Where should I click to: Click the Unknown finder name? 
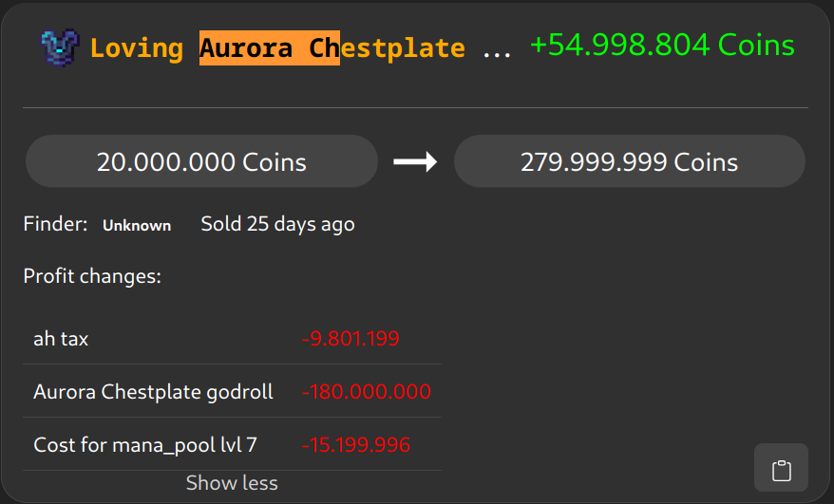tap(137, 226)
